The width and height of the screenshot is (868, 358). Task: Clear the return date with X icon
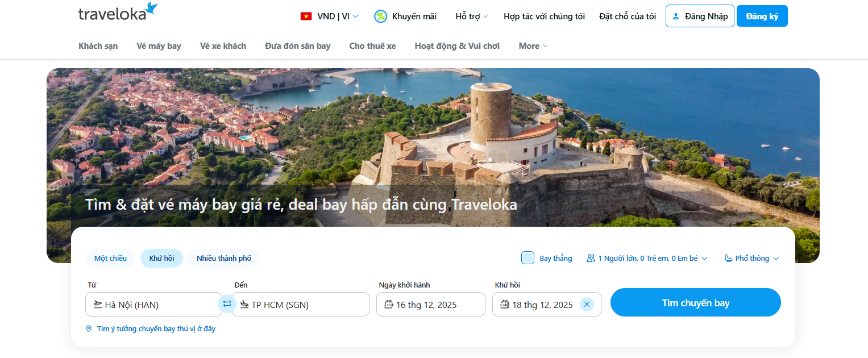[587, 305]
